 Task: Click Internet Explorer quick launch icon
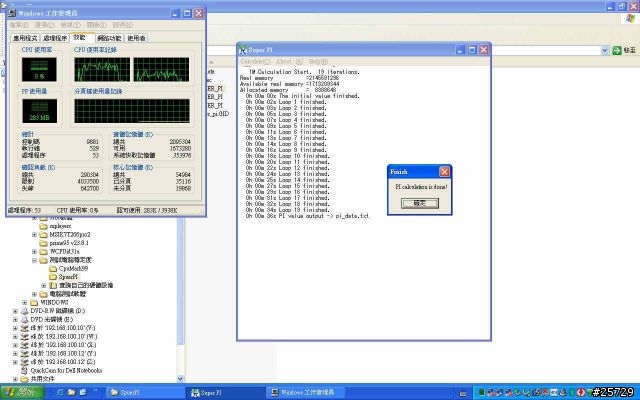60,393
